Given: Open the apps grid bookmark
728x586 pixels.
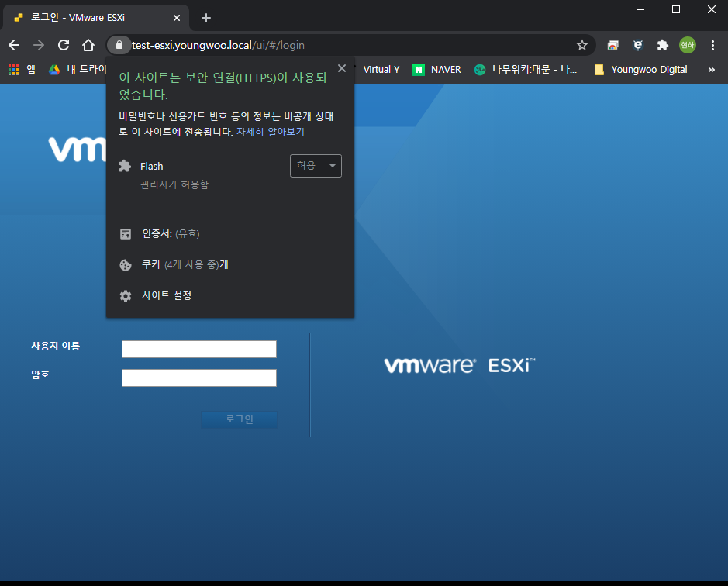Looking at the screenshot, I should pyautogui.click(x=22, y=70).
